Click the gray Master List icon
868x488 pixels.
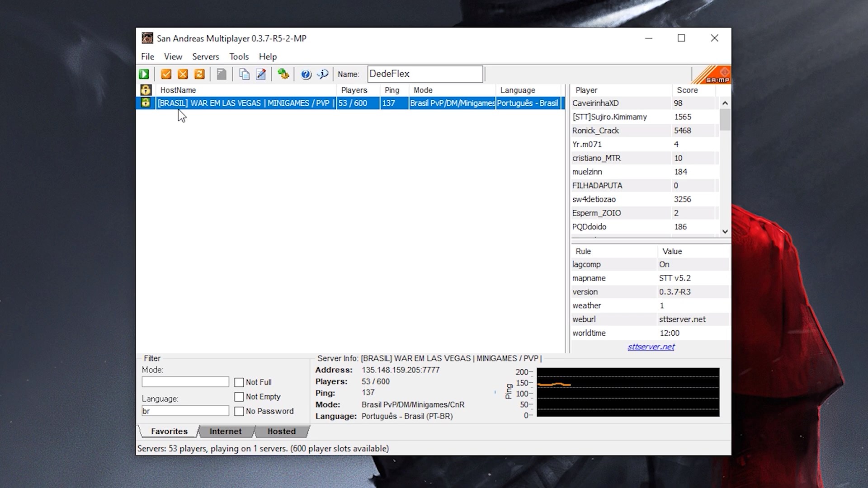[222, 74]
